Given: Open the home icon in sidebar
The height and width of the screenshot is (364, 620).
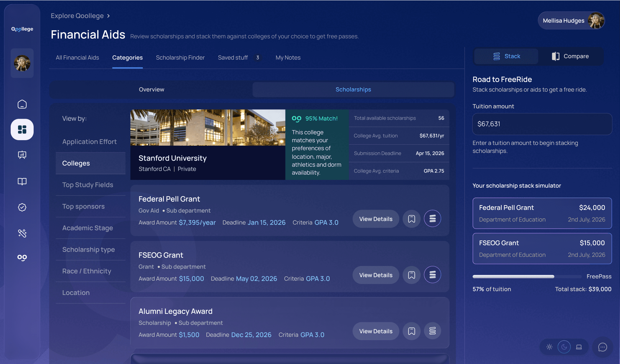Looking at the screenshot, I should coord(22,104).
